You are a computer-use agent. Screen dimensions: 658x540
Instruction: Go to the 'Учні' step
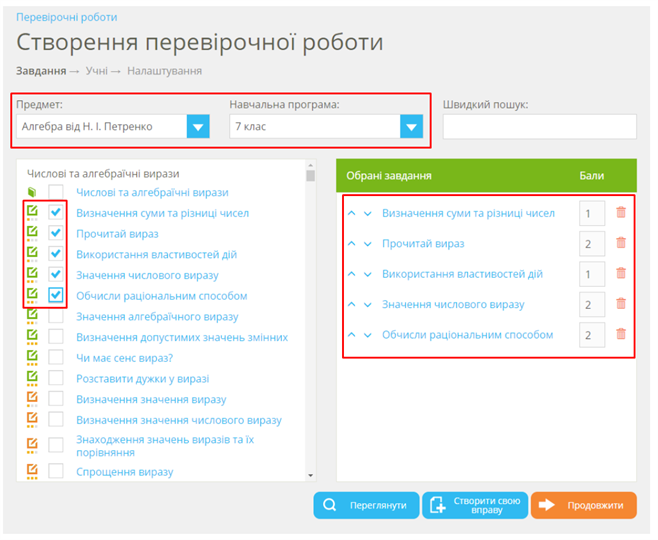(96, 71)
